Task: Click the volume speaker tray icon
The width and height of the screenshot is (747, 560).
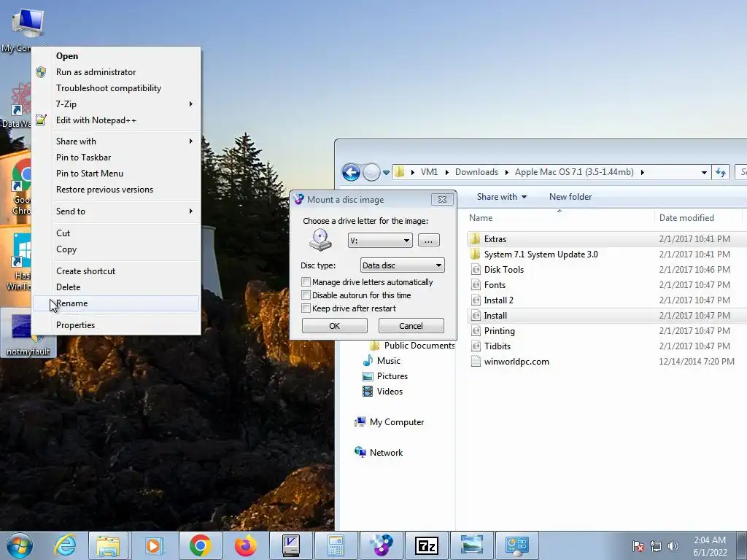Action: (673, 546)
